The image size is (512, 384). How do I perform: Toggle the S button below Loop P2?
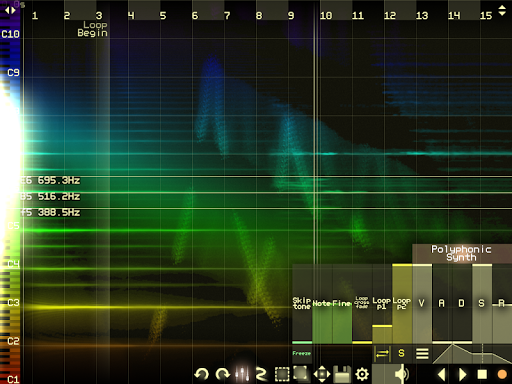point(402,353)
